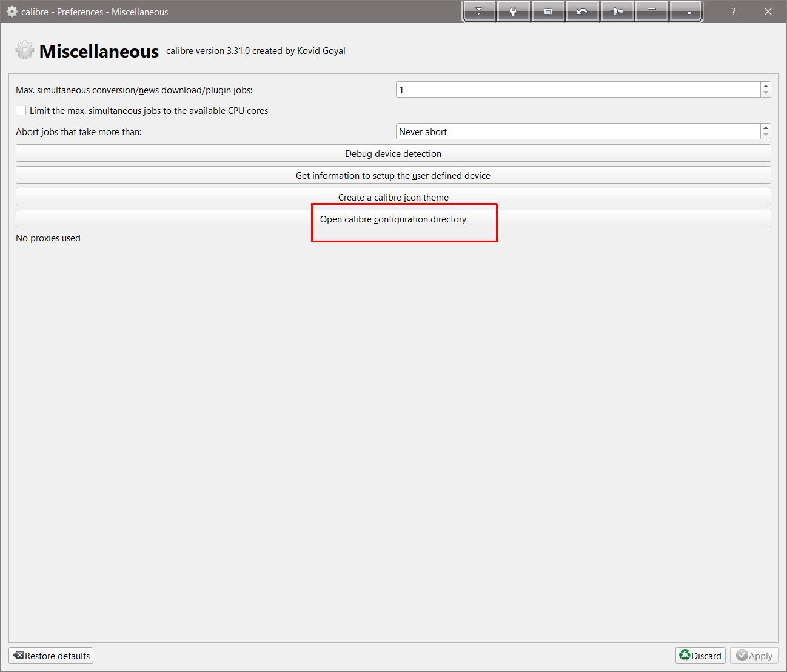Click into the Never abort field
787x672 pixels.
(x=578, y=131)
